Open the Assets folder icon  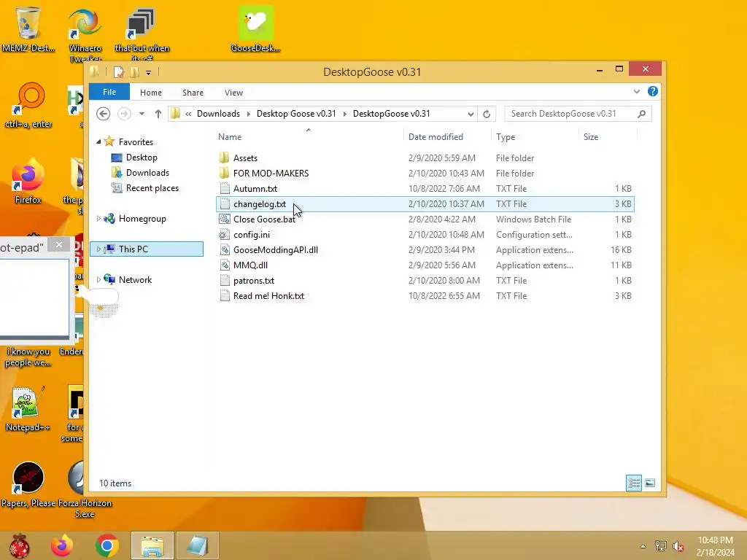[225, 157]
